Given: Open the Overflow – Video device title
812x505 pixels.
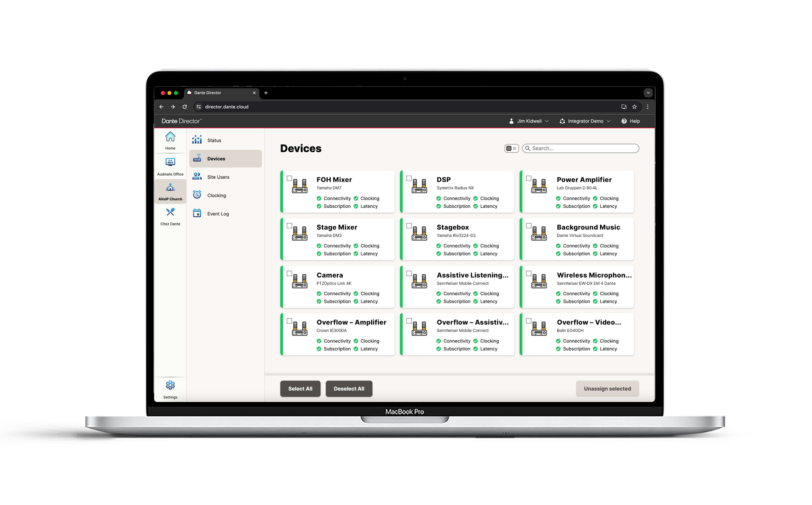Looking at the screenshot, I should pos(589,322).
